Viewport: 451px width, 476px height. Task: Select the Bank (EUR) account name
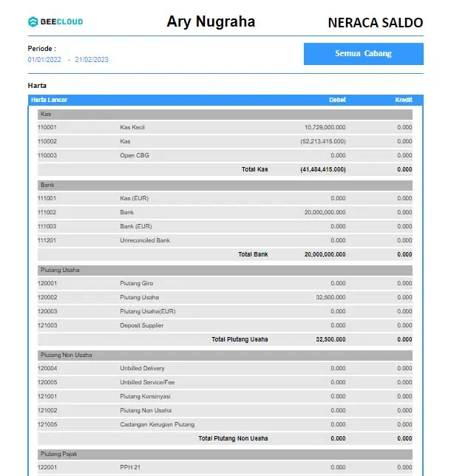[x=136, y=226]
